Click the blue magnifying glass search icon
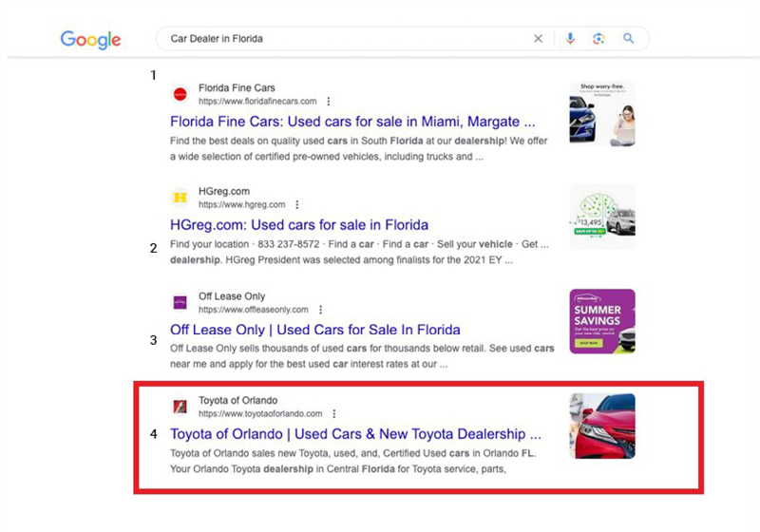This screenshot has height=532, width=760. [x=628, y=39]
